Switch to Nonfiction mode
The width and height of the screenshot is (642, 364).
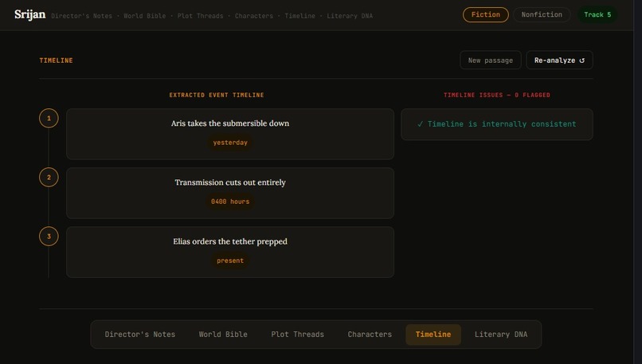coord(542,15)
